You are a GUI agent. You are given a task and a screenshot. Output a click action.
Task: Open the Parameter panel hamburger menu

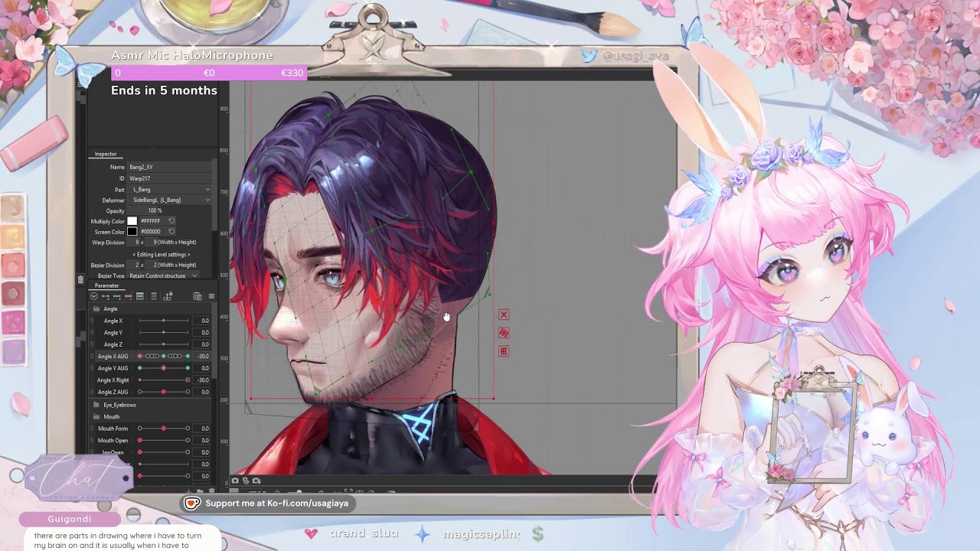(x=211, y=296)
